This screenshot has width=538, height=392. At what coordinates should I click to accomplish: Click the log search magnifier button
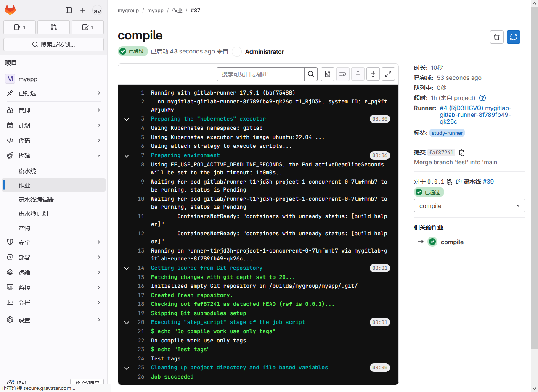pyautogui.click(x=311, y=74)
